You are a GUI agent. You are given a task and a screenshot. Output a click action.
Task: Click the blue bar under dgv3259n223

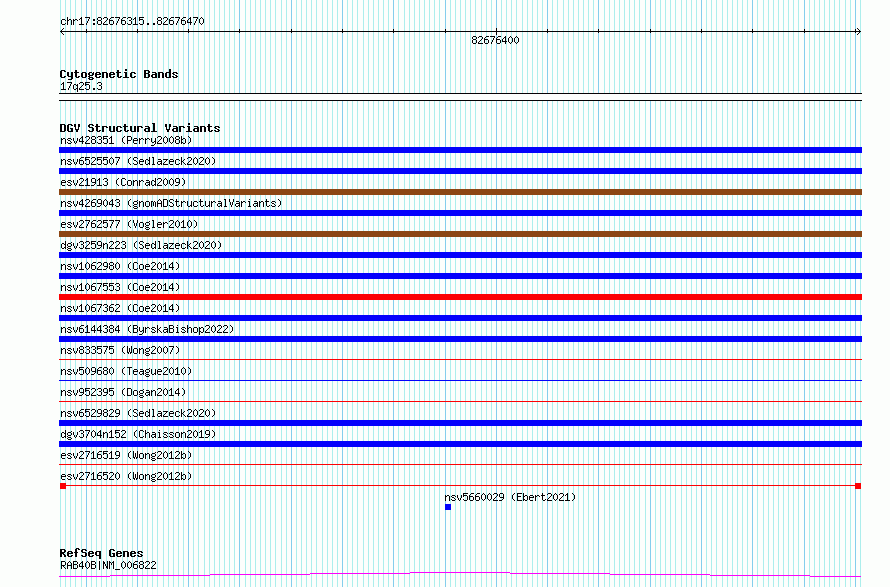tap(460, 255)
